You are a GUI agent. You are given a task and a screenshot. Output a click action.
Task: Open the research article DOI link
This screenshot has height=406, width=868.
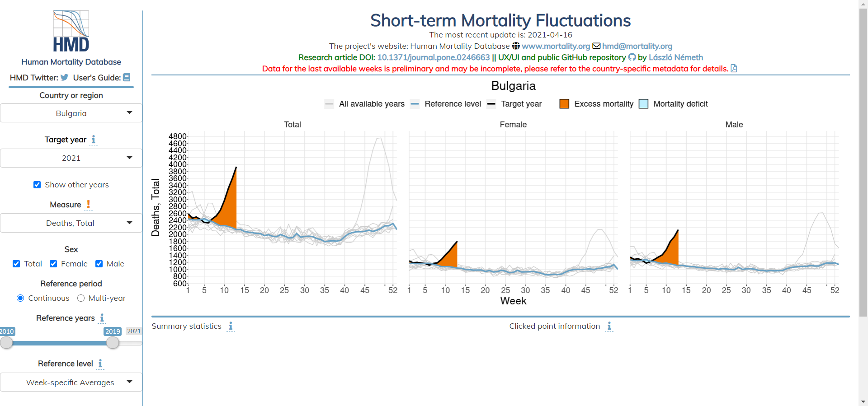pos(433,57)
